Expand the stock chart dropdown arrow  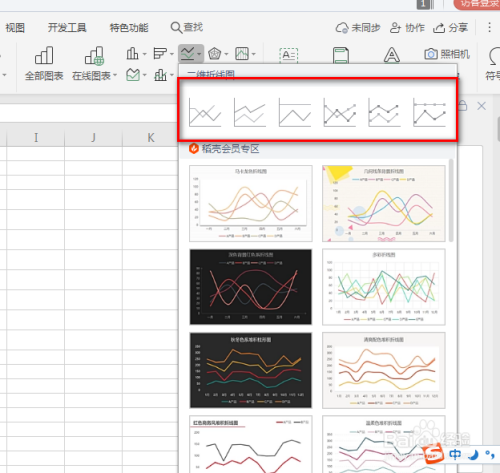click(x=254, y=54)
